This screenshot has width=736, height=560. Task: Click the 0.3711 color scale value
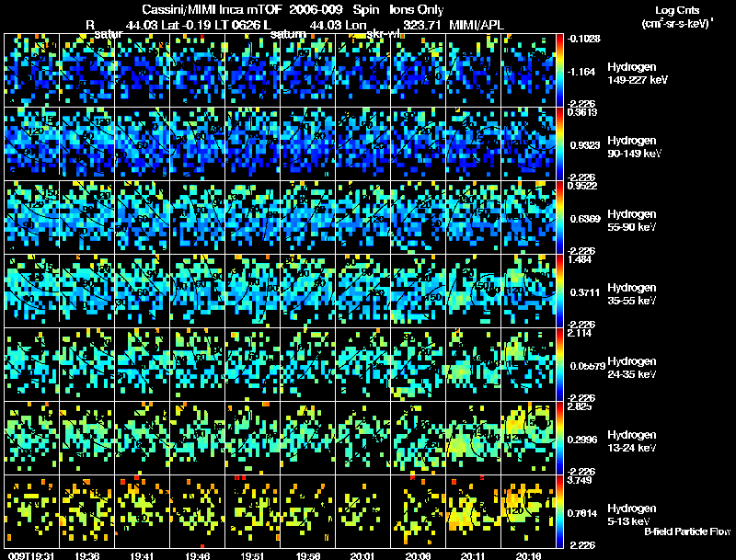pos(585,292)
